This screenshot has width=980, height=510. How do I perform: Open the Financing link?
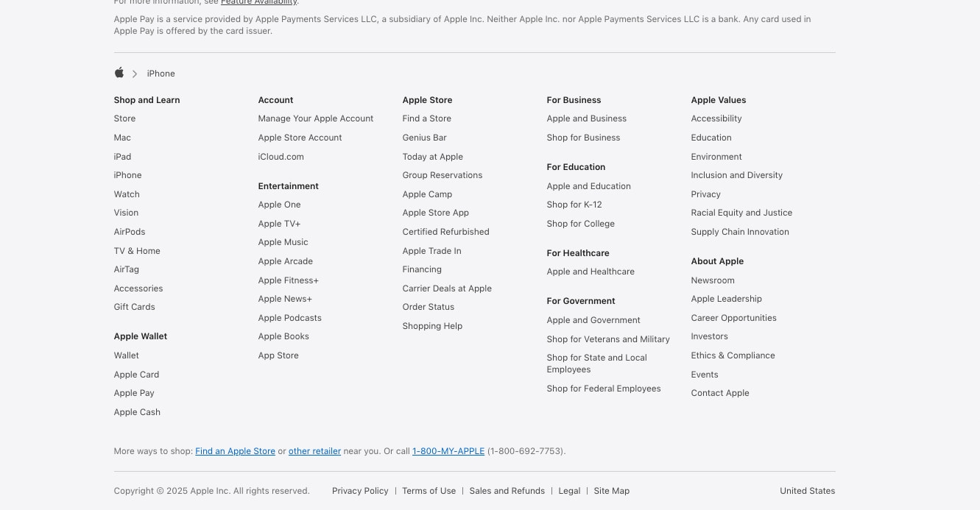tap(422, 269)
